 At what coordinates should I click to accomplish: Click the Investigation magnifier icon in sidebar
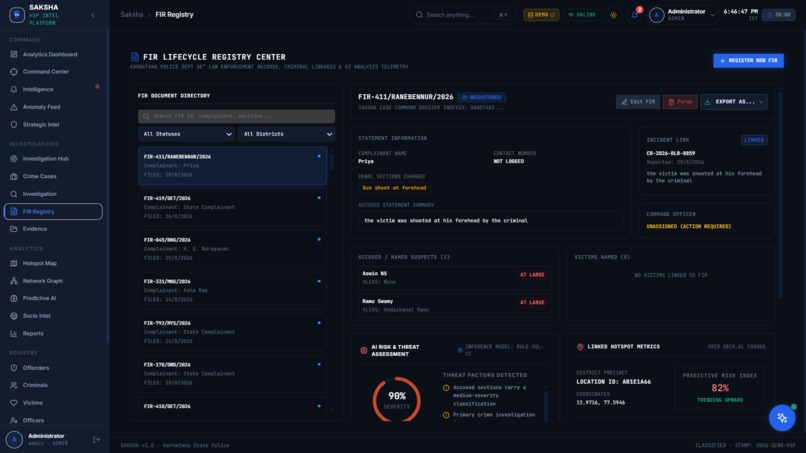coord(14,194)
